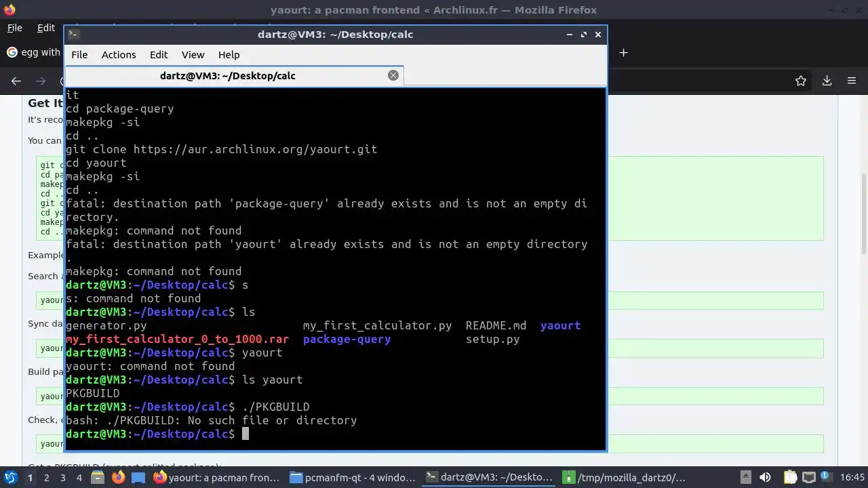
Task: Click the blue 'yaourt' directory in ls output
Action: click(560, 325)
